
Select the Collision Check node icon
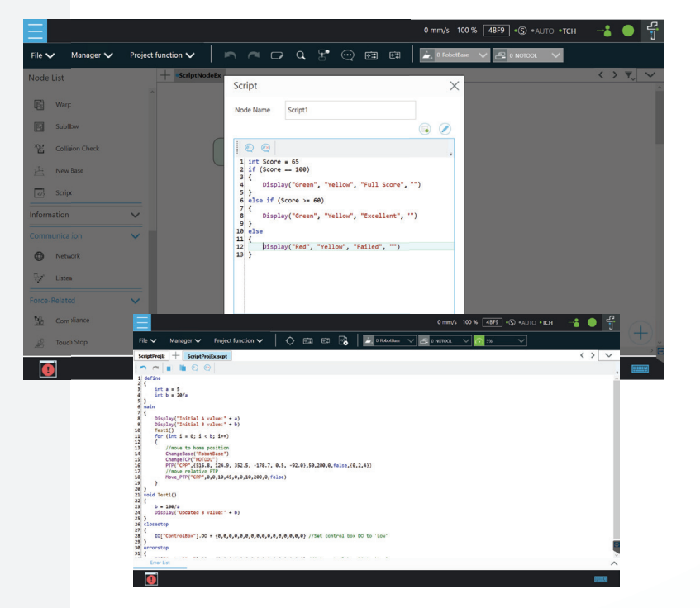pos(39,149)
